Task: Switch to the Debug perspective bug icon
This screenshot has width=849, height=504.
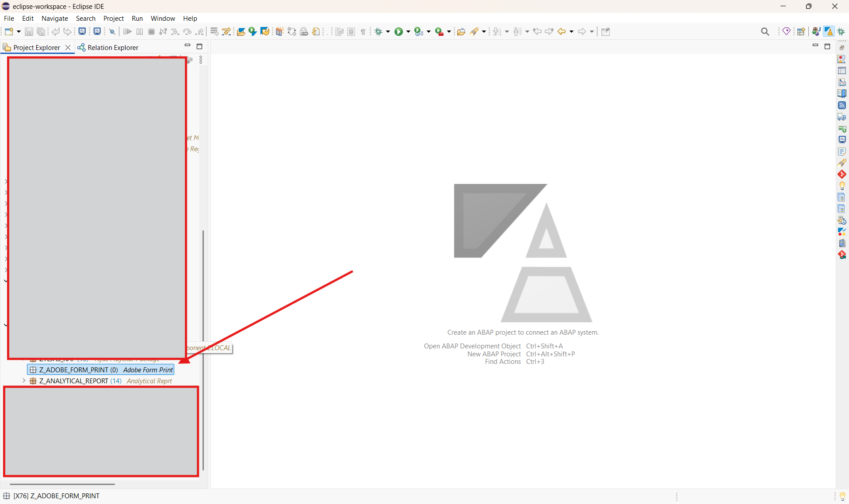Action: coord(841,31)
